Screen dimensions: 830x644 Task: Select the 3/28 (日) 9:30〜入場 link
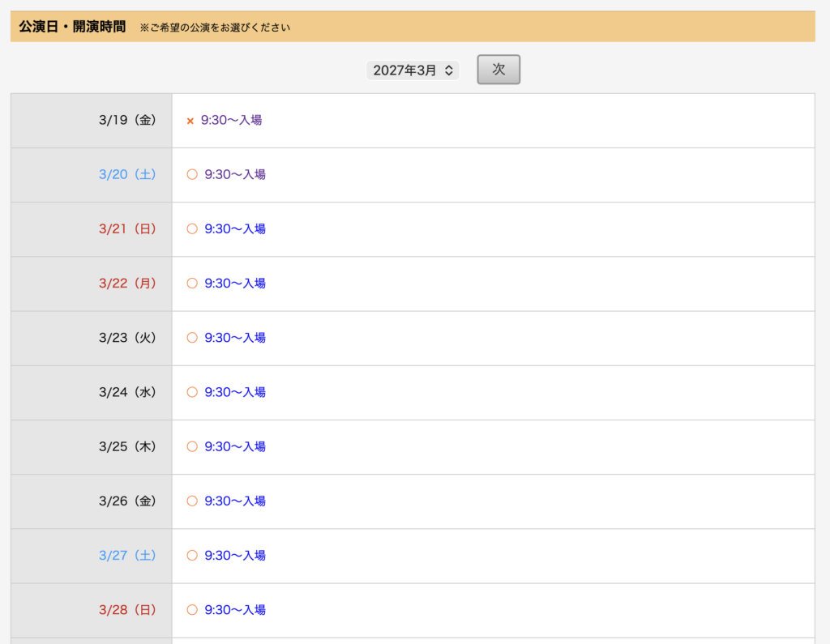pos(235,610)
